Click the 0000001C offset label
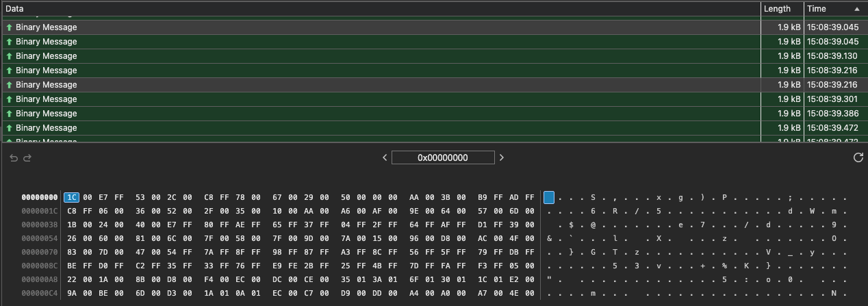 click(40, 212)
